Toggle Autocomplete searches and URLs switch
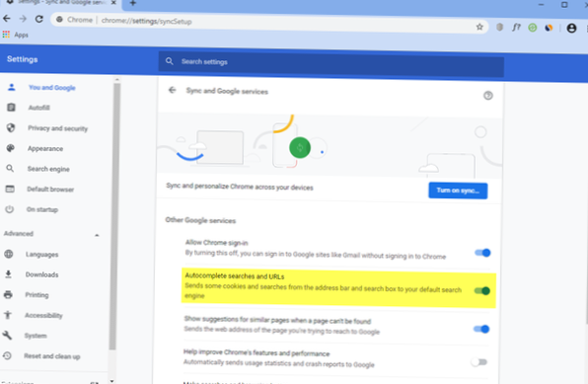588x384 pixels. [x=482, y=290]
